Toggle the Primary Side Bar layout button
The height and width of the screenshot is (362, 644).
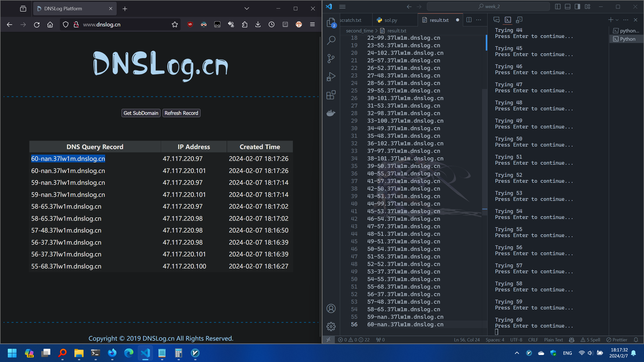coord(558,7)
